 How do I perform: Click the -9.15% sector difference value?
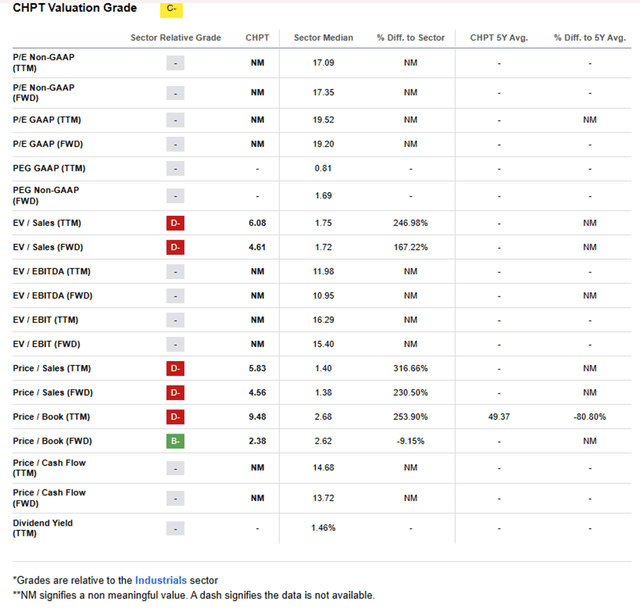411,441
